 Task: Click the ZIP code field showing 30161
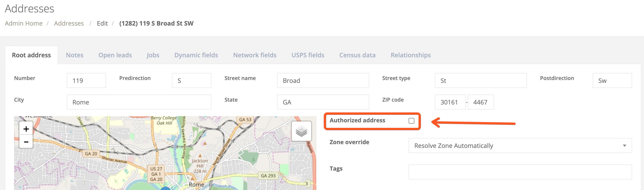point(450,102)
